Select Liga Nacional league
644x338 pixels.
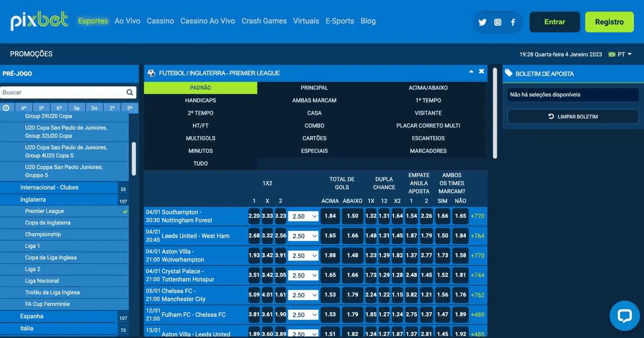point(64,281)
